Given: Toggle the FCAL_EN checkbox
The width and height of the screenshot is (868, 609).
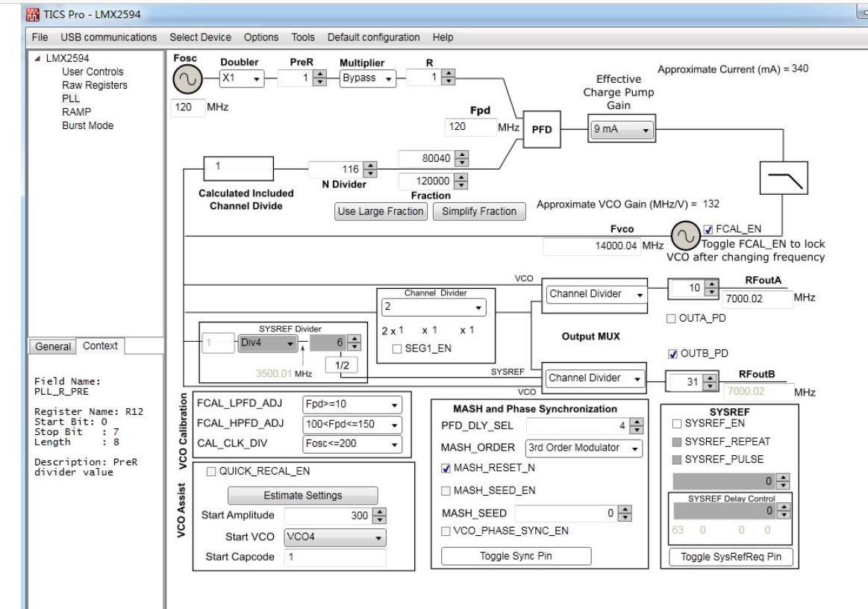Looking at the screenshot, I should tap(708, 229).
